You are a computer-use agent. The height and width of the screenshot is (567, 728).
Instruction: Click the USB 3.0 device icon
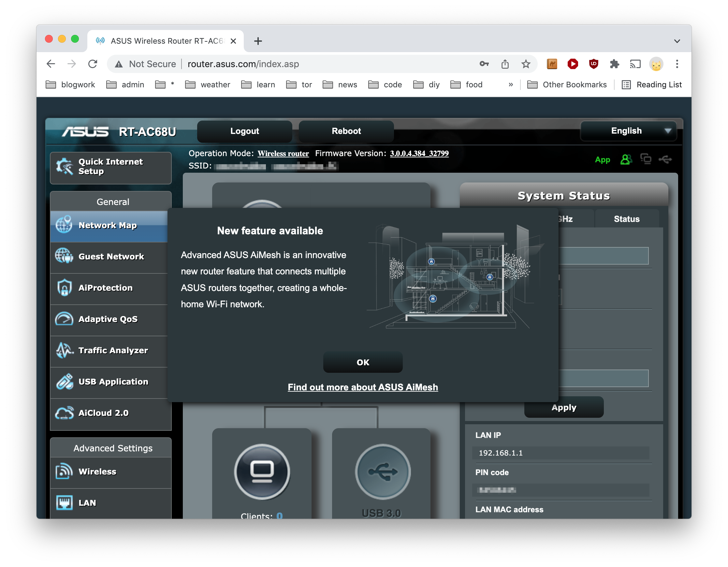pyautogui.click(x=383, y=471)
